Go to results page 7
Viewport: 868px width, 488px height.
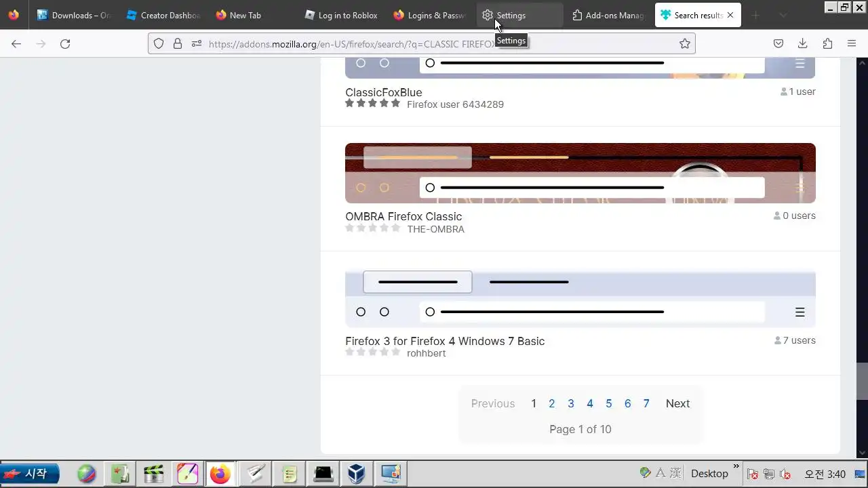point(646,403)
